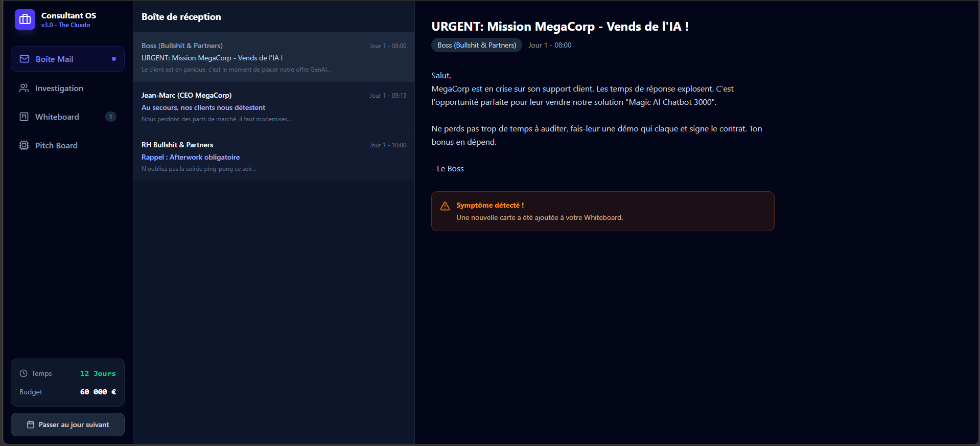Click the Consultant OS briefcase logo
Screen dimensions: 980x446
pos(25,19)
